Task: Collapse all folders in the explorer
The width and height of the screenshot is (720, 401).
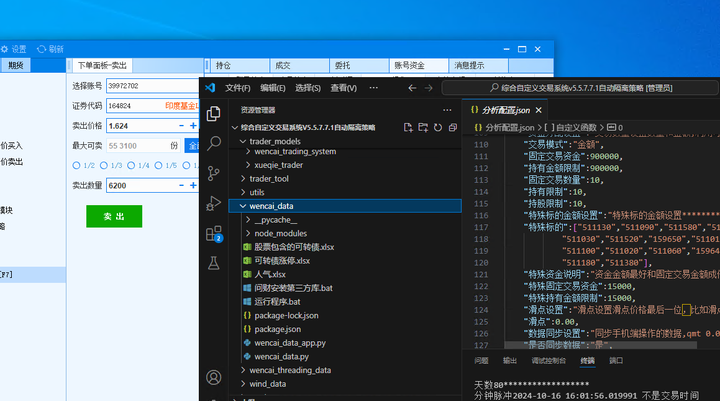Action: (453, 127)
